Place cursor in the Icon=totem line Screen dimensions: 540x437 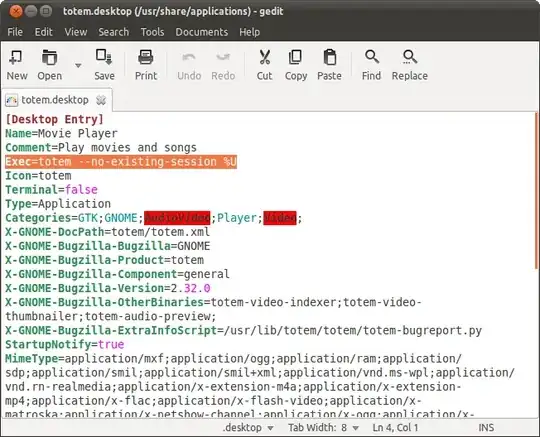(38, 176)
